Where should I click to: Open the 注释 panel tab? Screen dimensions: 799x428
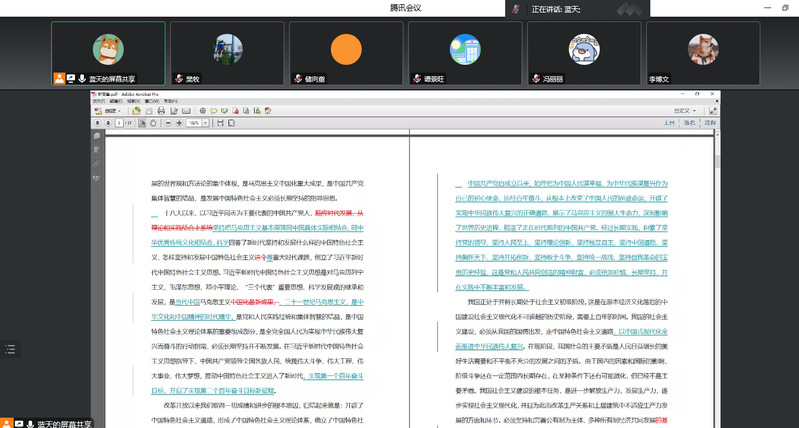coord(710,123)
